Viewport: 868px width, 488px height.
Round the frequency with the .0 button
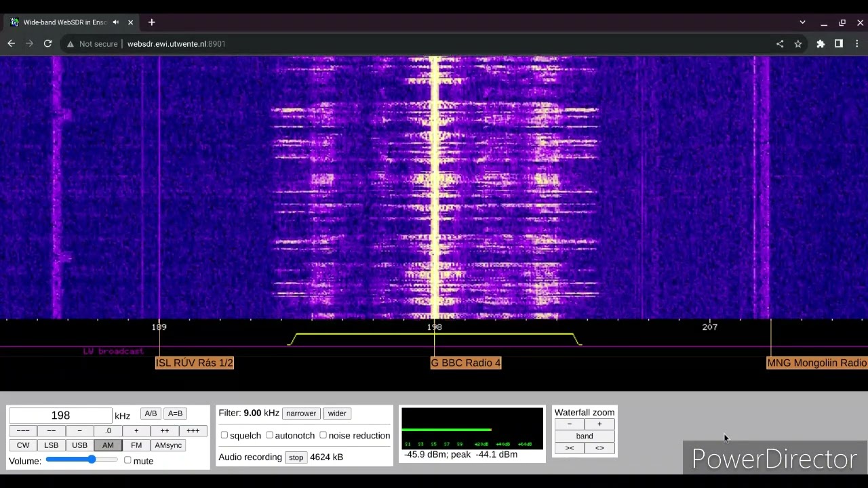pos(108,431)
